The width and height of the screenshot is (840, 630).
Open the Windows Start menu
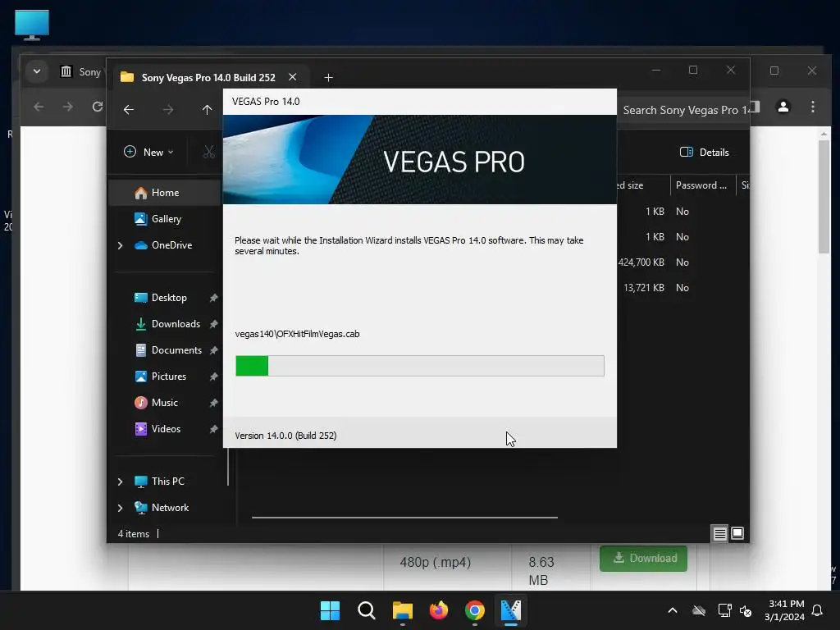330,610
